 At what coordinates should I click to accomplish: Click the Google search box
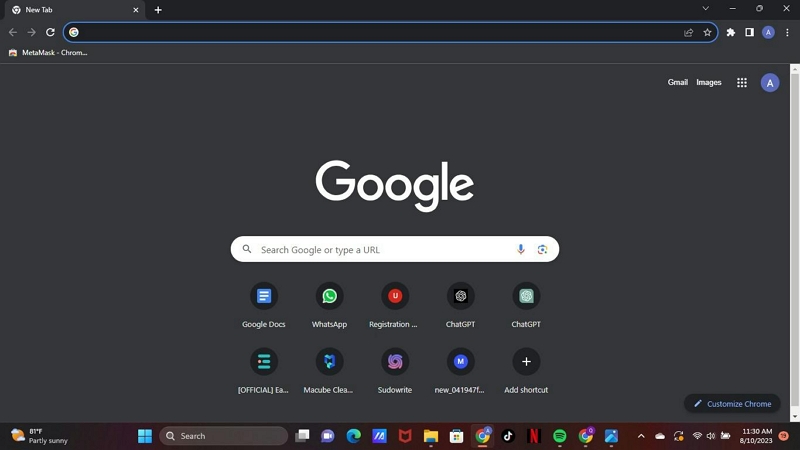coord(394,249)
